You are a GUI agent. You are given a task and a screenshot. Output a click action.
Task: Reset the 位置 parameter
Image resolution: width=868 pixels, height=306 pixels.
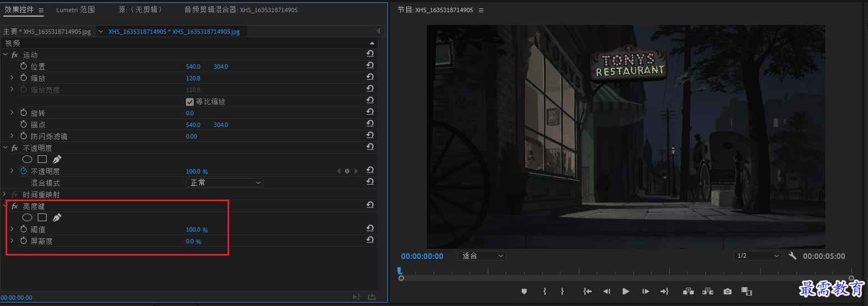(x=370, y=65)
